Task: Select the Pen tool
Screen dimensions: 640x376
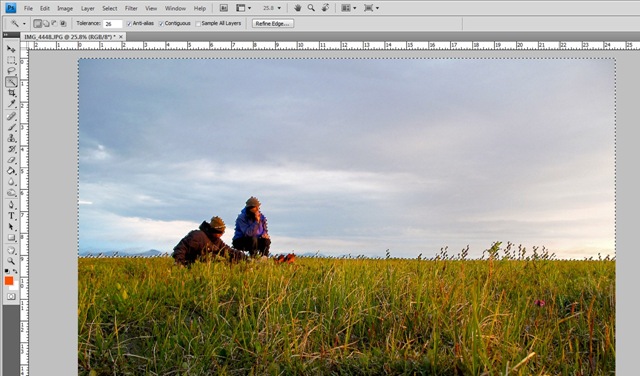Action: point(11,205)
